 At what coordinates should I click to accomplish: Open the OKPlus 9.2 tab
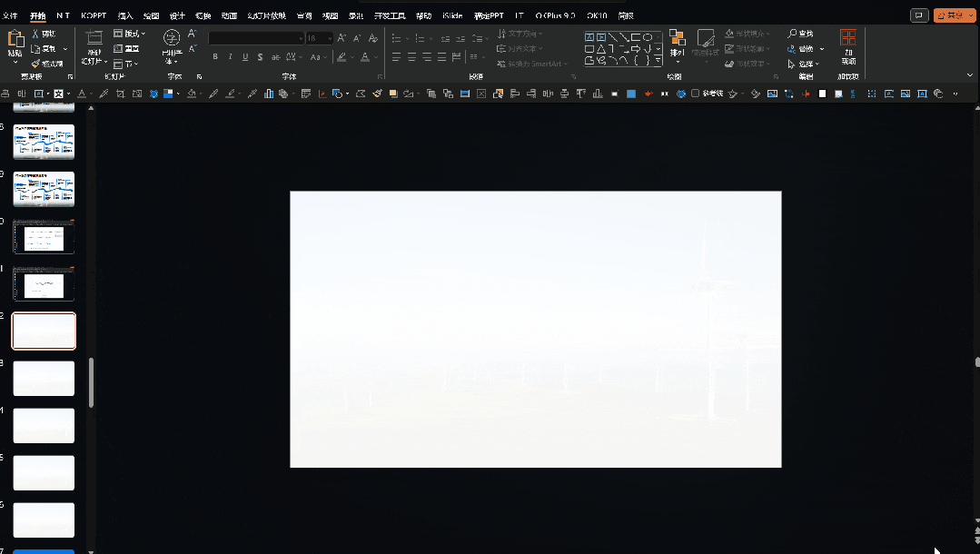click(x=555, y=15)
